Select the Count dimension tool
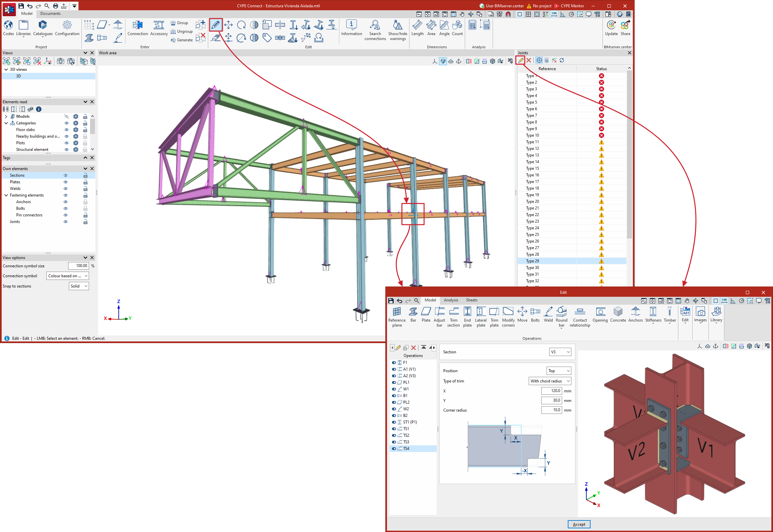Image resolution: width=773 pixels, height=532 pixels. point(457,28)
